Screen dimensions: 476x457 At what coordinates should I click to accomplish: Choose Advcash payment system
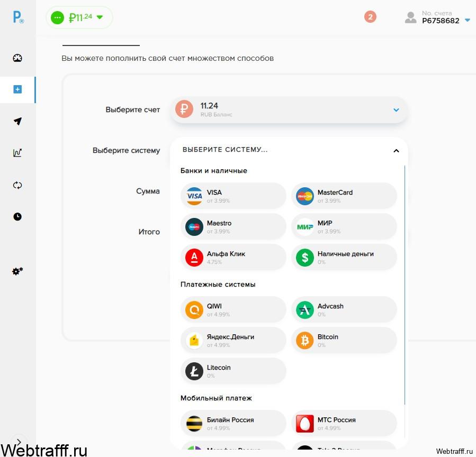[344, 309]
